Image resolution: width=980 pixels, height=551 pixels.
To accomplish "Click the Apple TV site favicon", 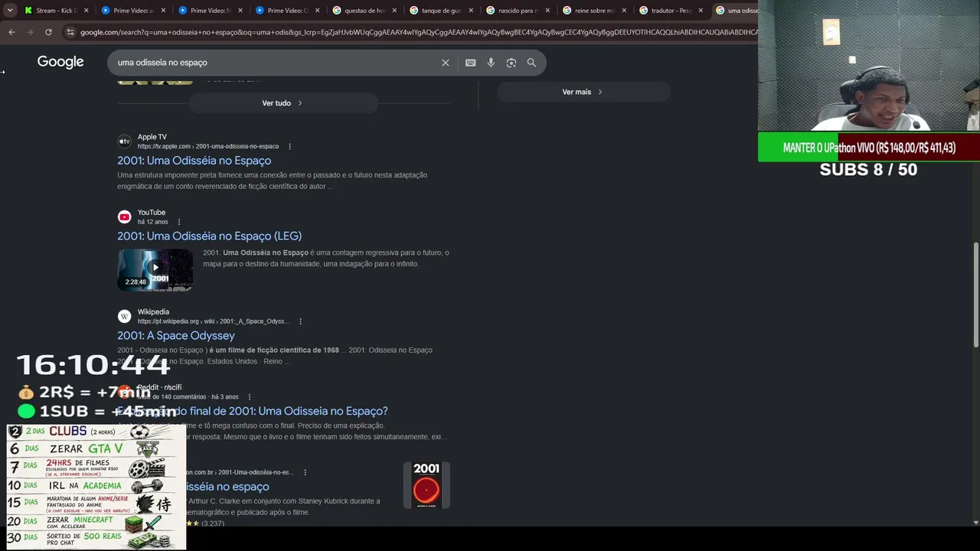I will (124, 142).
